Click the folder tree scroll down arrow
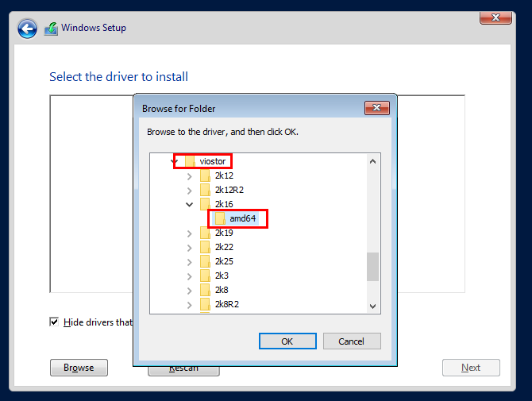This screenshot has height=401, width=532. (373, 307)
